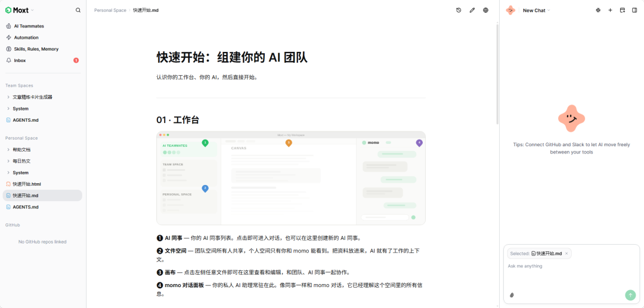Click the 认识你的工作台 subtitle line
644x308 pixels.
[207, 78]
